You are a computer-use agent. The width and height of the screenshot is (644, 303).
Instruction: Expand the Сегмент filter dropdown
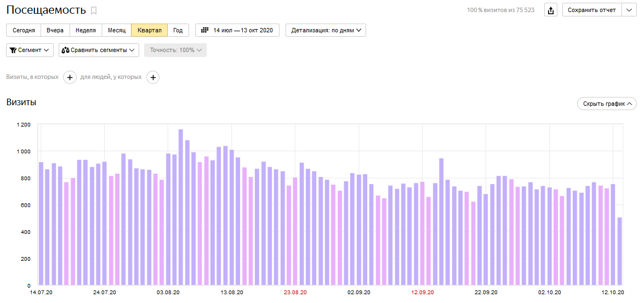(x=30, y=50)
